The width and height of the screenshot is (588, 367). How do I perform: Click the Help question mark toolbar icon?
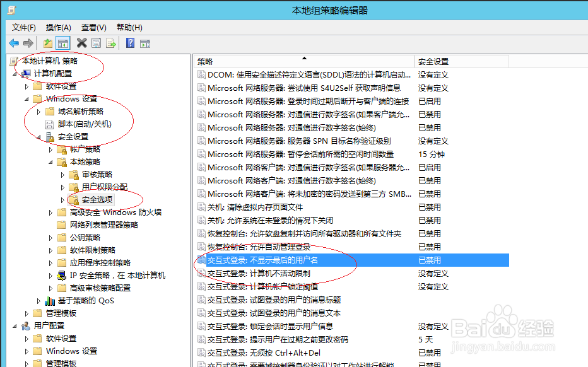(x=129, y=43)
